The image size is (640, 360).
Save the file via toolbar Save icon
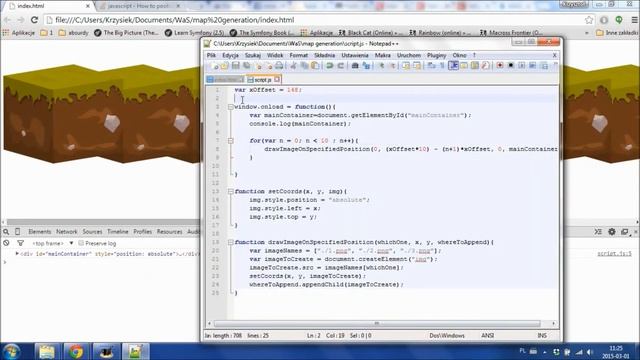(236, 66)
